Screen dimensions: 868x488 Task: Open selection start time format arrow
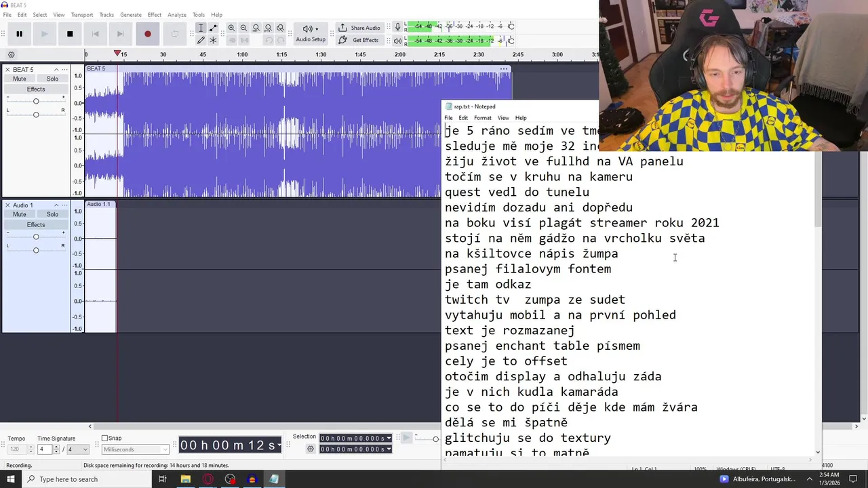point(389,439)
